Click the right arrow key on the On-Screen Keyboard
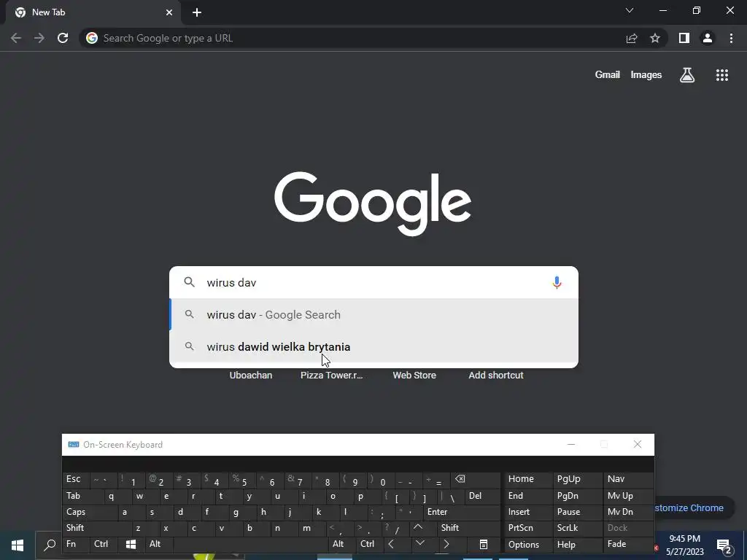The height and width of the screenshot is (560, 747). [446, 544]
